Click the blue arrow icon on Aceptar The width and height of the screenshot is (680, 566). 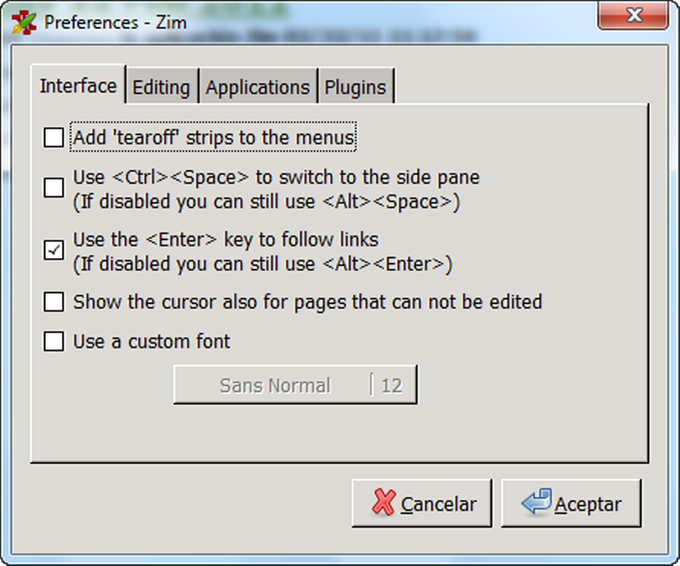click(535, 503)
